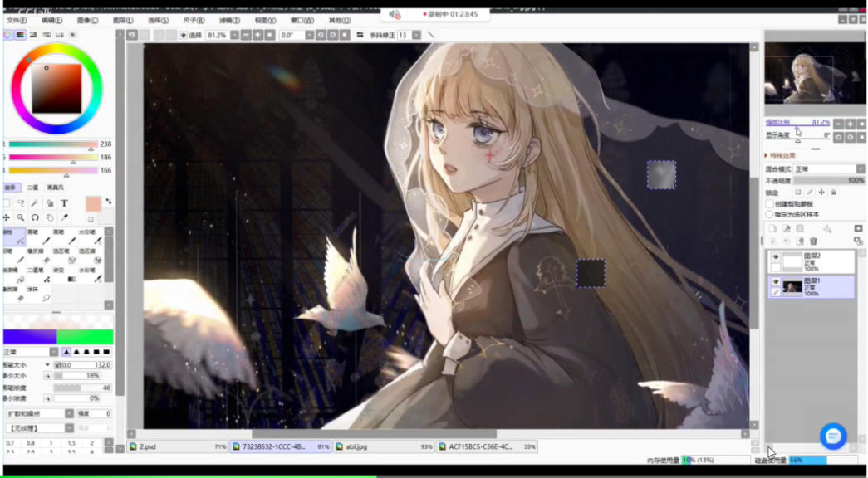Toggle lock transparent pixels icon
Image resolution: width=868 pixels, height=478 pixels.
coord(797,192)
